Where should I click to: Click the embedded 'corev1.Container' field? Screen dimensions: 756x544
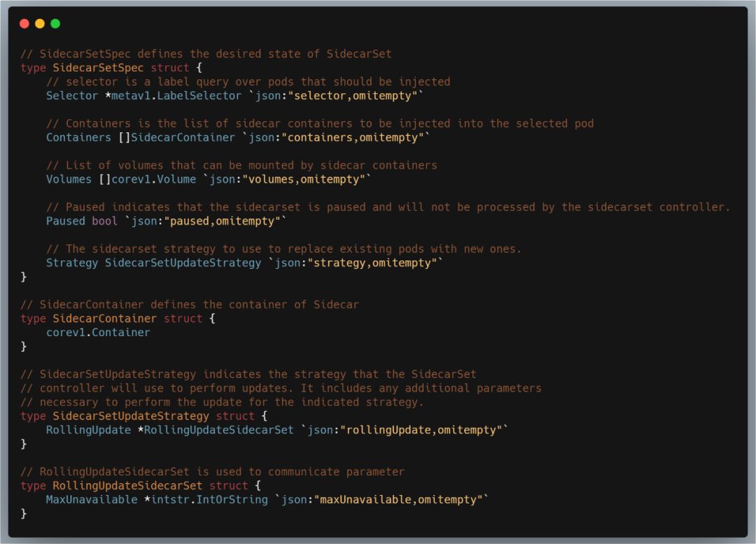pyautogui.click(x=98, y=333)
